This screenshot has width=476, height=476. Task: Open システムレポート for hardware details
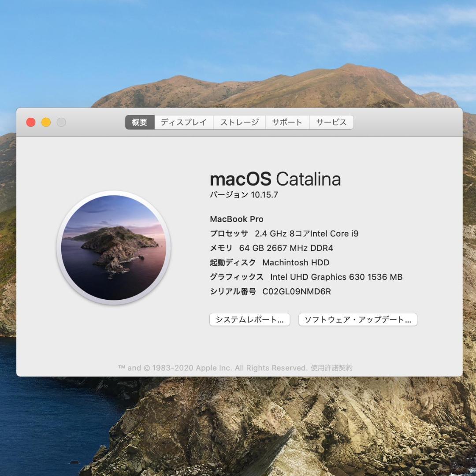pos(249,319)
